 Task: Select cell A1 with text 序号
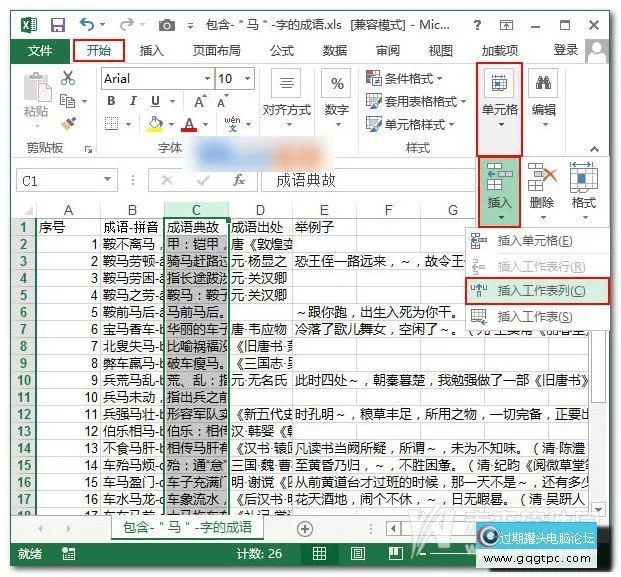click(x=68, y=227)
